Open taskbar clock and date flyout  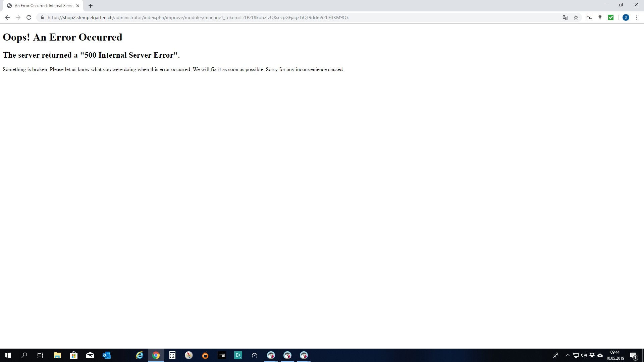coord(615,355)
